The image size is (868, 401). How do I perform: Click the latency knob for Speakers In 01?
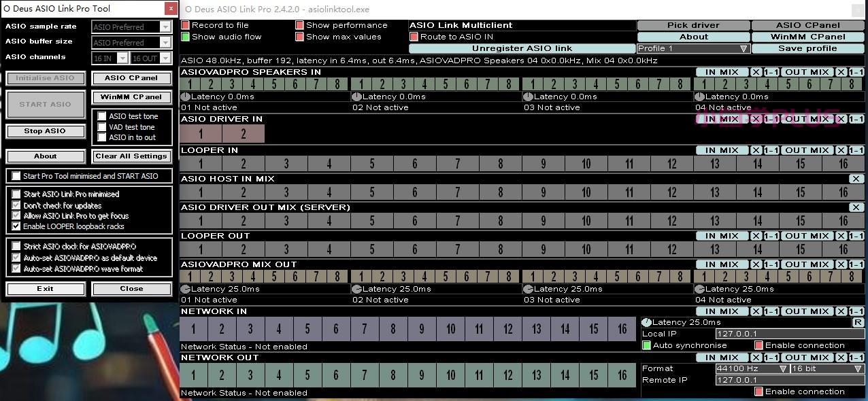click(185, 97)
